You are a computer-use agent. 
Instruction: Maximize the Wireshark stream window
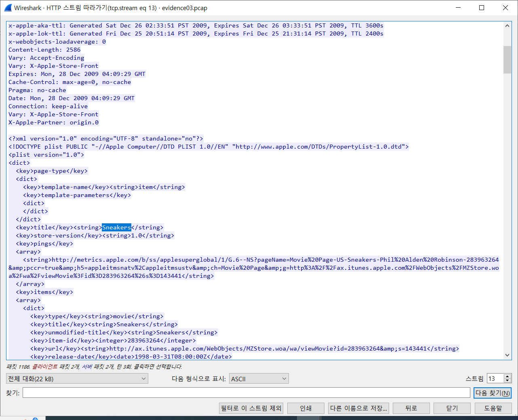[482, 8]
